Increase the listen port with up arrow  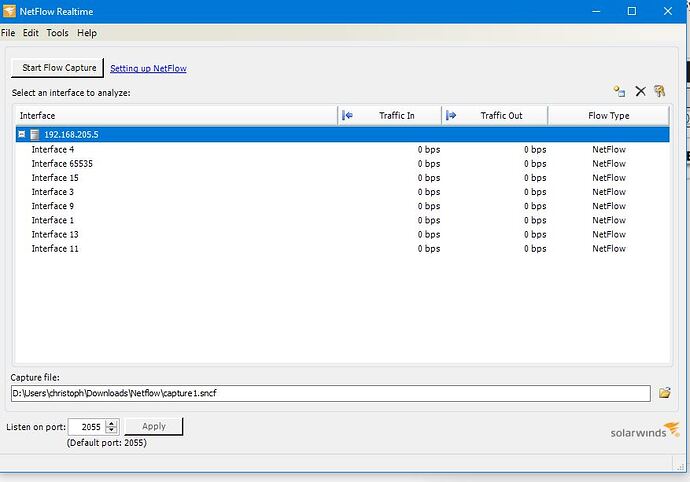112,422
